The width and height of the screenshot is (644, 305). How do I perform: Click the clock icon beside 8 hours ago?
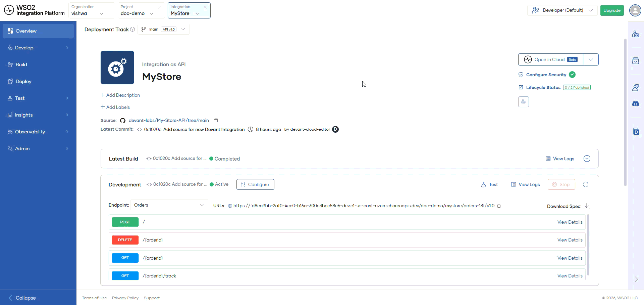[251, 129]
